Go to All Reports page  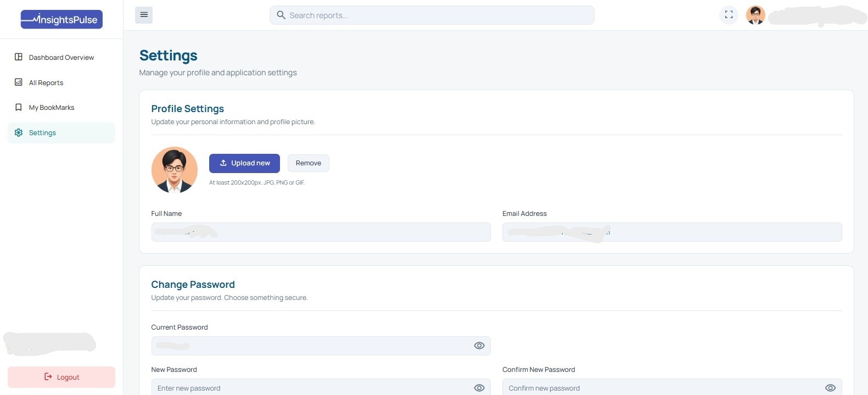pos(61,82)
